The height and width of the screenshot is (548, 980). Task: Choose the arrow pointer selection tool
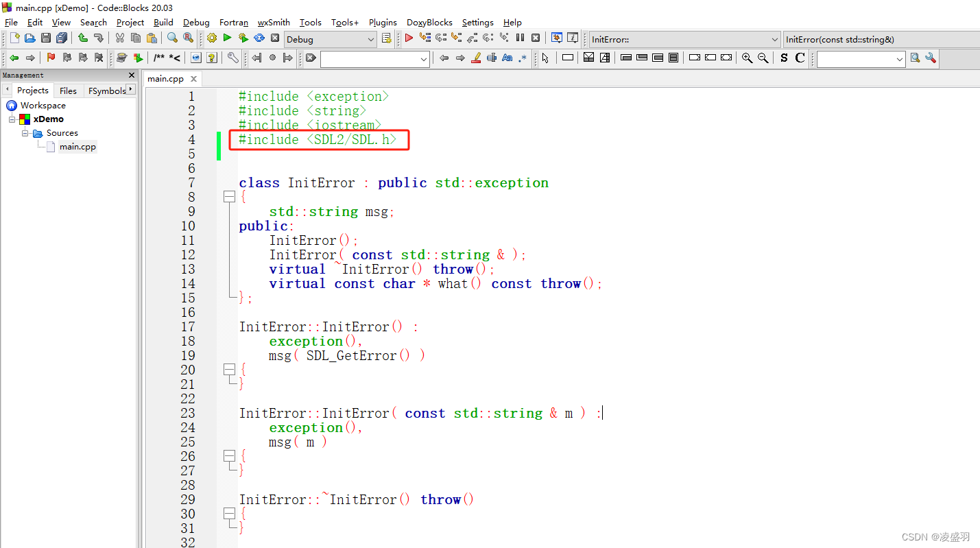click(x=545, y=58)
